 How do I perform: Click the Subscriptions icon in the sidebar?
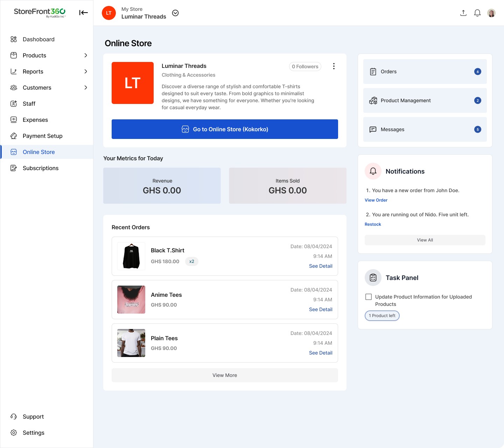pyautogui.click(x=14, y=168)
